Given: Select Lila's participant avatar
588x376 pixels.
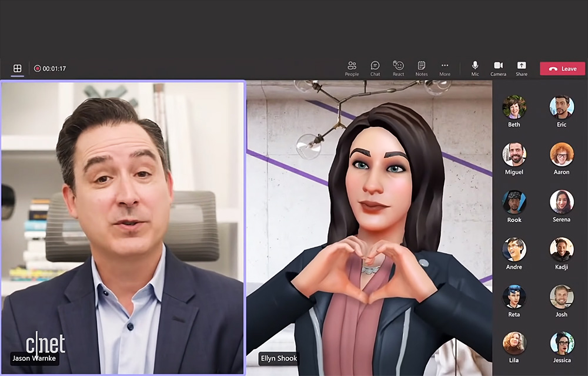Looking at the screenshot, I should (514, 343).
